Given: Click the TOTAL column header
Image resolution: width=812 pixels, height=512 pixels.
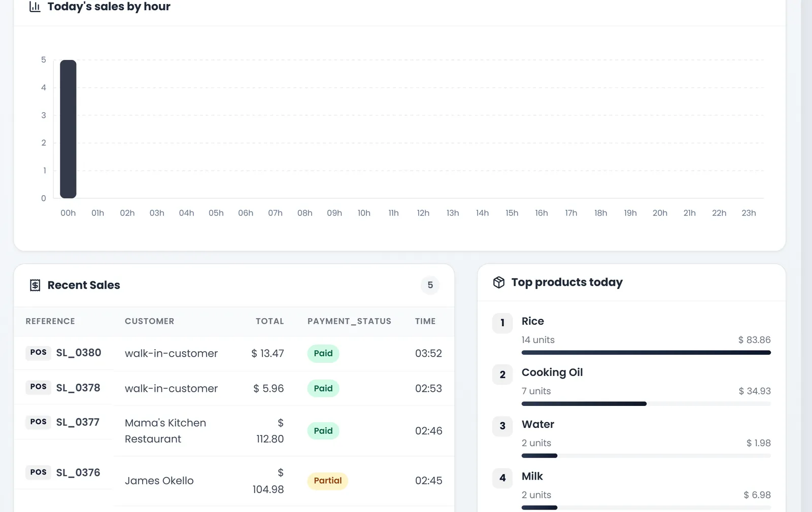Looking at the screenshot, I should (x=270, y=321).
